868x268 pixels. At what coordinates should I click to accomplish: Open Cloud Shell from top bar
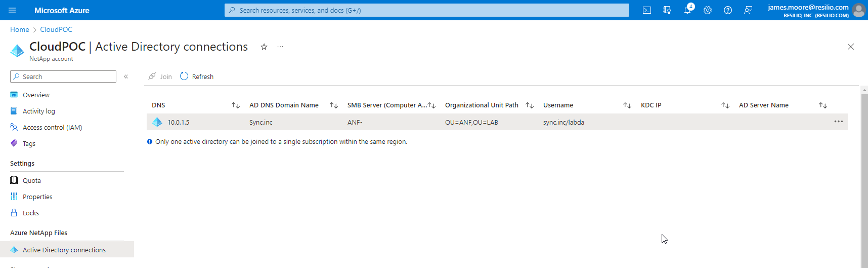tap(646, 10)
